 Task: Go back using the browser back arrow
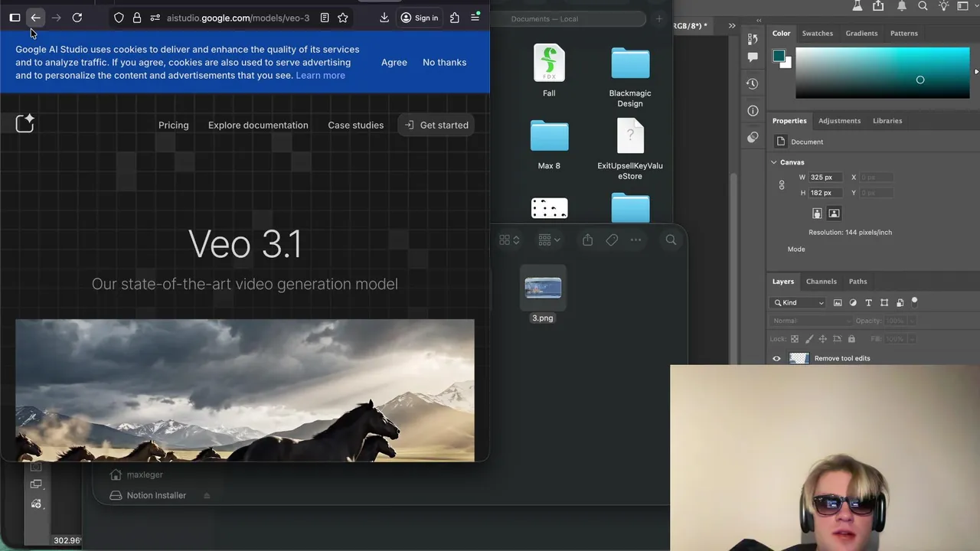(x=36, y=18)
